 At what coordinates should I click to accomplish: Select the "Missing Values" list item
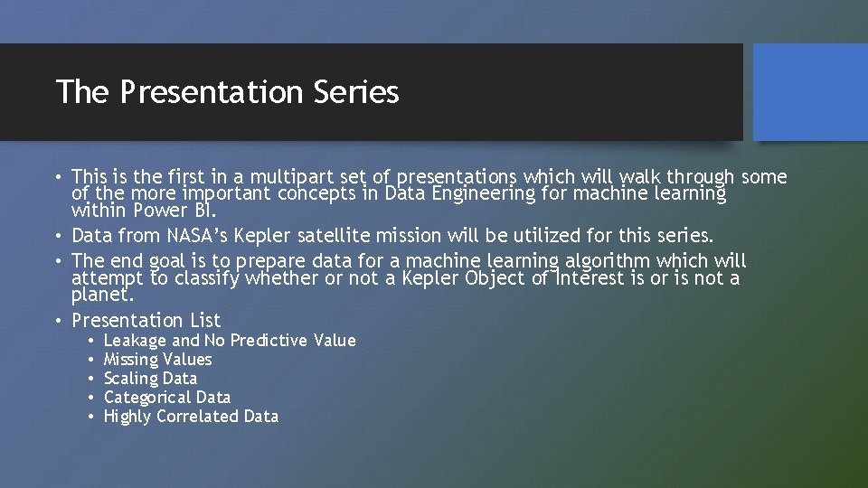coord(157,360)
